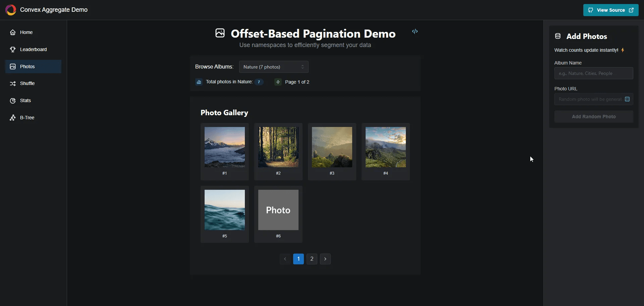Click into the Photo URL field
644x306 pixels.
coord(589,99)
